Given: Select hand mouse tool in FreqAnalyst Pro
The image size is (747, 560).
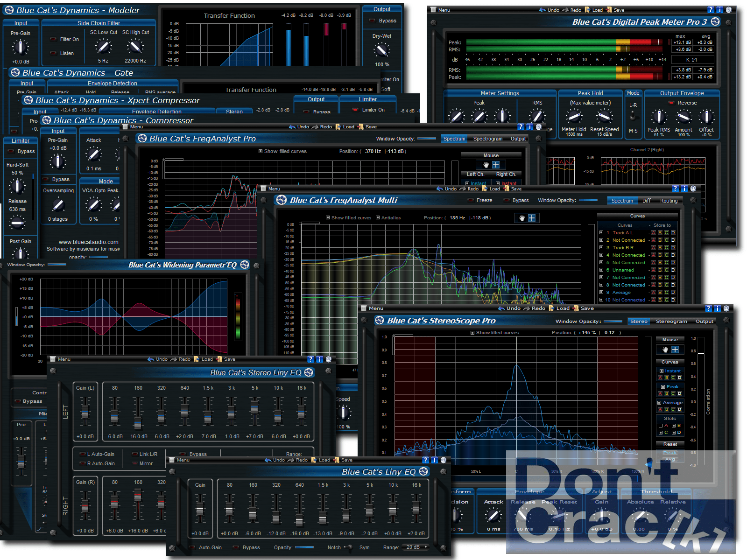Looking at the screenshot, I should pyautogui.click(x=486, y=165).
